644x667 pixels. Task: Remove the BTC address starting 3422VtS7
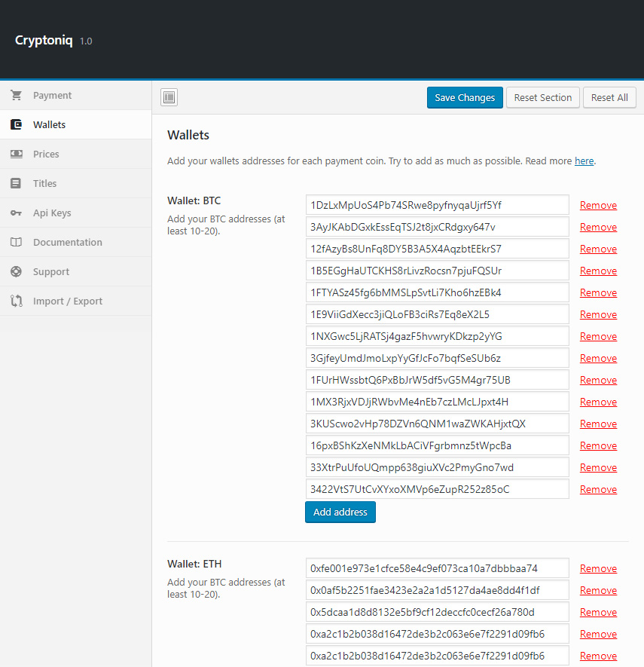click(598, 490)
